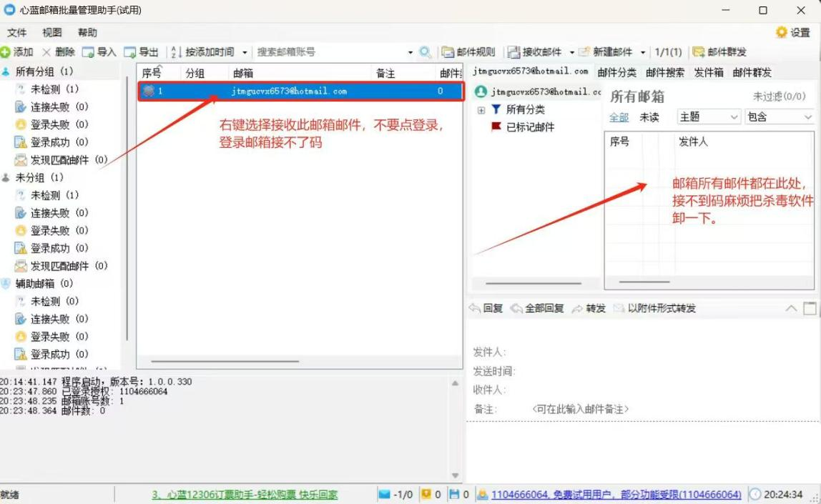821x504 pixels.
Task: Switch to the 邮件分类 tab
Action: tap(616, 73)
